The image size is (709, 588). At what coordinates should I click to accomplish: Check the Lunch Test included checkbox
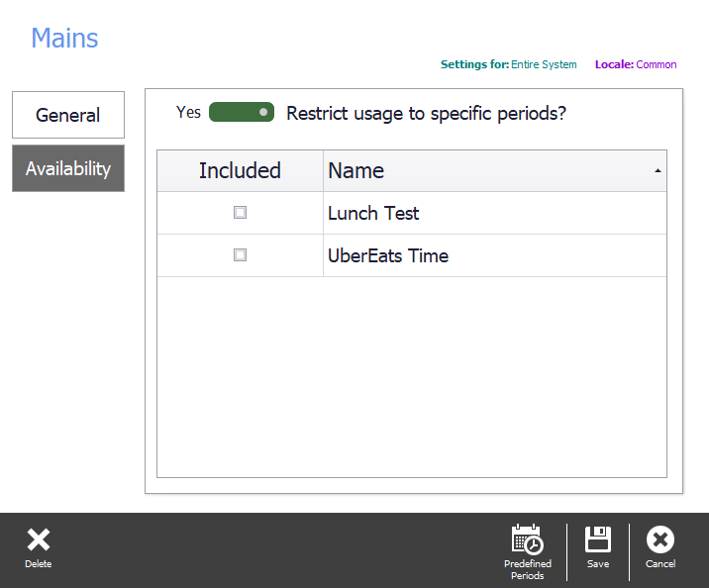240,213
